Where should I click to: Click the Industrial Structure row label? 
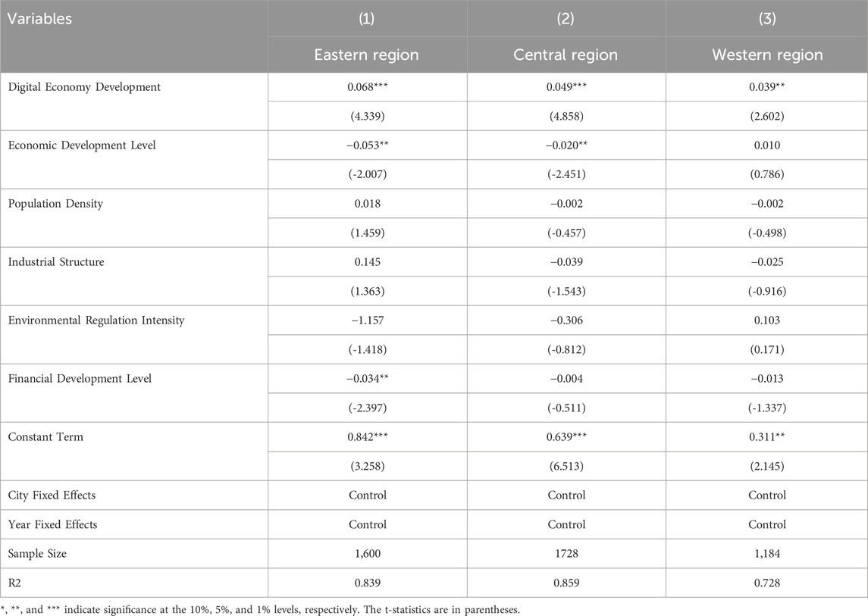point(56,262)
